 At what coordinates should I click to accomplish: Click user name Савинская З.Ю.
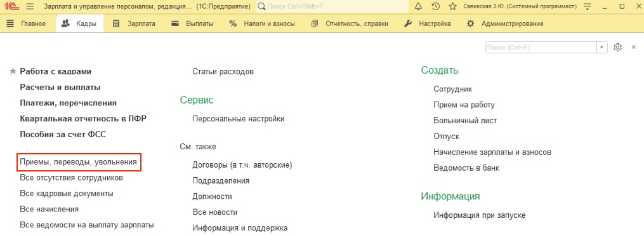[520, 6]
